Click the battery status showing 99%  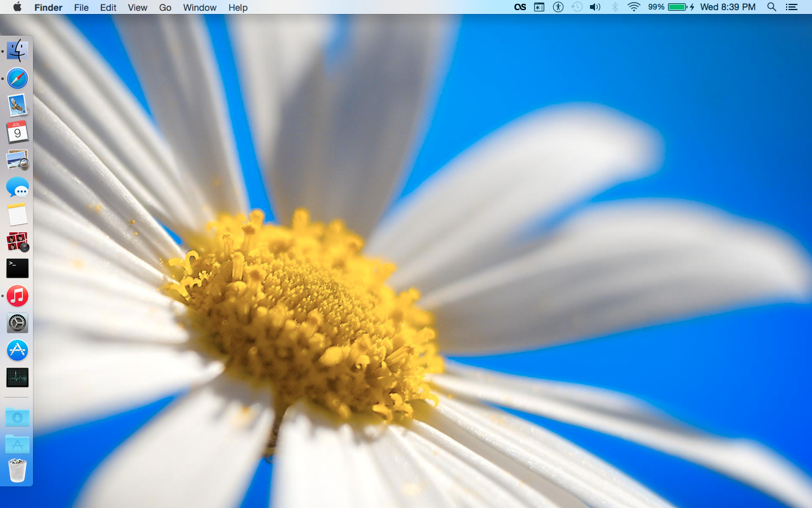coord(671,7)
